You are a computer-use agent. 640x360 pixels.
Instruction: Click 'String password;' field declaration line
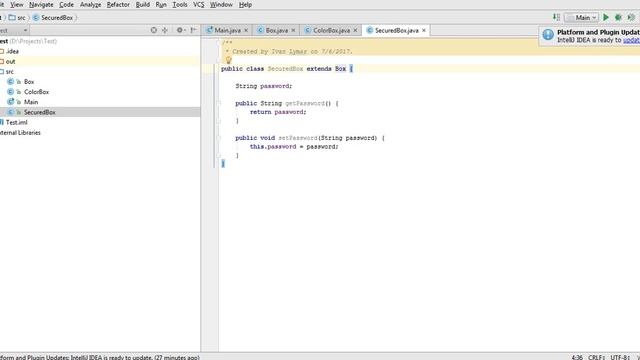coord(264,86)
